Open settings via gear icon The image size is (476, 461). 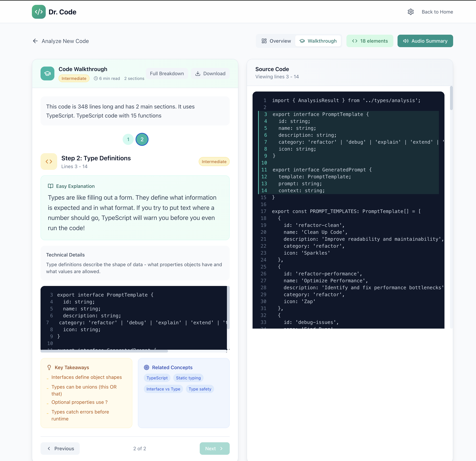[x=410, y=12]
